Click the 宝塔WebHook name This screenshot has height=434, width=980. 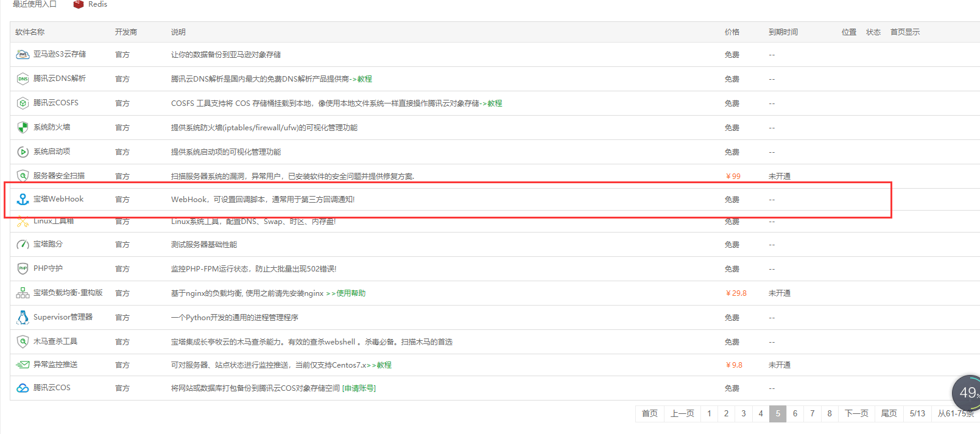coord(58,199)
